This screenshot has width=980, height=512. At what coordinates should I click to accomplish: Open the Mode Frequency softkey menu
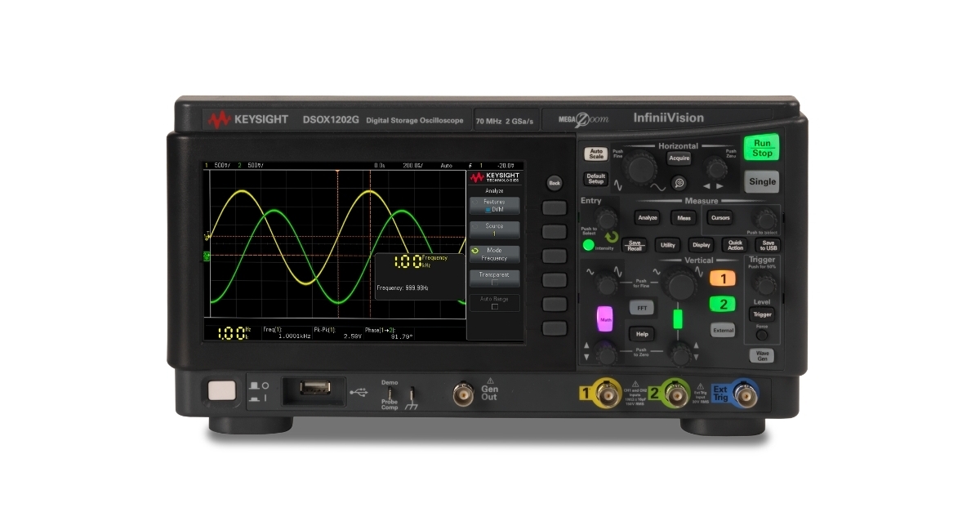(494, 253)
